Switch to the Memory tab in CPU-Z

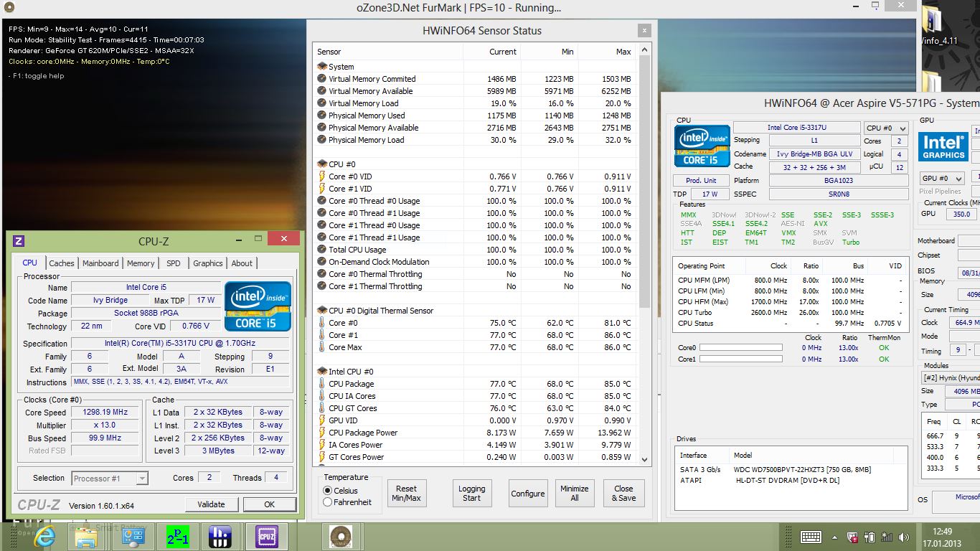(x=141, y=263)
